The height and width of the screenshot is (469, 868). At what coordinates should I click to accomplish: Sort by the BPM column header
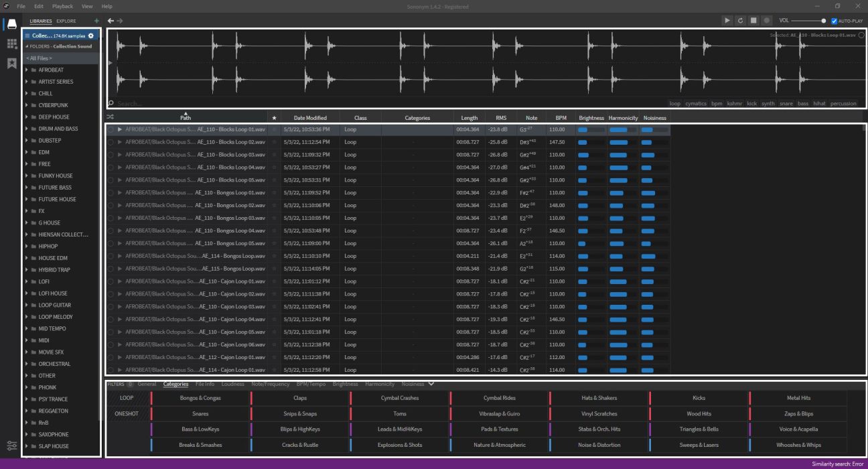tap(561, 118)
